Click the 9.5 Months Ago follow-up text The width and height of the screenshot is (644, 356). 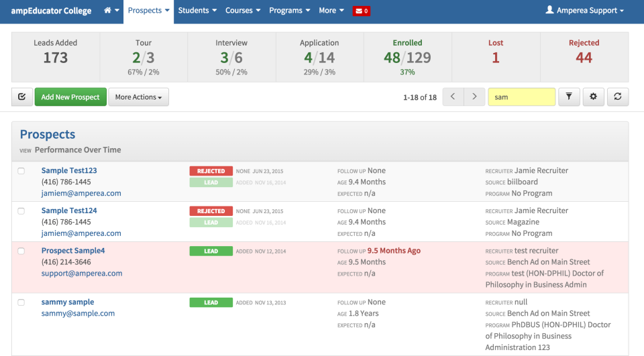pyautogui.click(x=394, y=251)
